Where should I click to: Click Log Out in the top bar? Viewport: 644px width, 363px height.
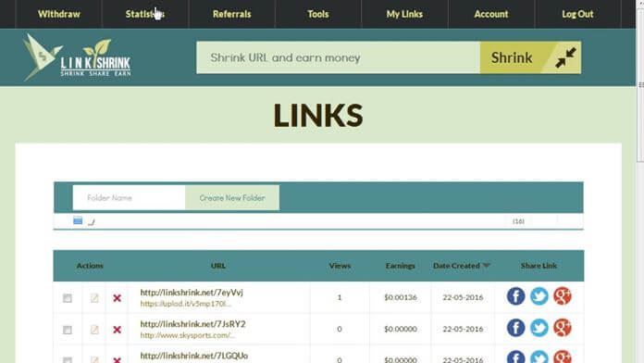pos(577,14)
